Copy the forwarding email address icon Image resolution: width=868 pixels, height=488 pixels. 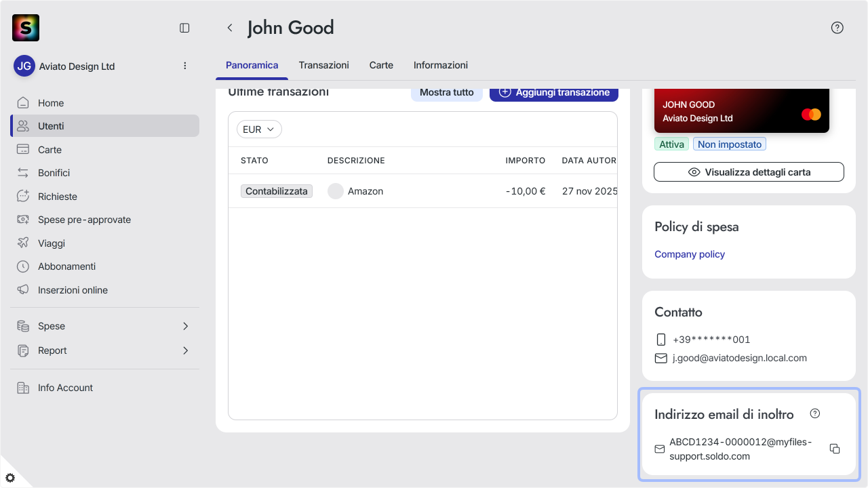click(x=835, y=449)
